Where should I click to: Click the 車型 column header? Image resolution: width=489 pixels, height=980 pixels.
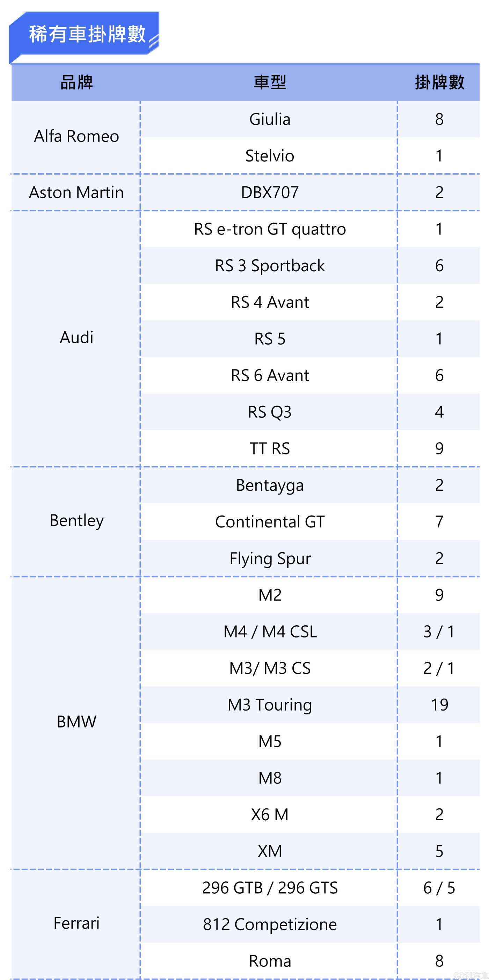(270, 82)
